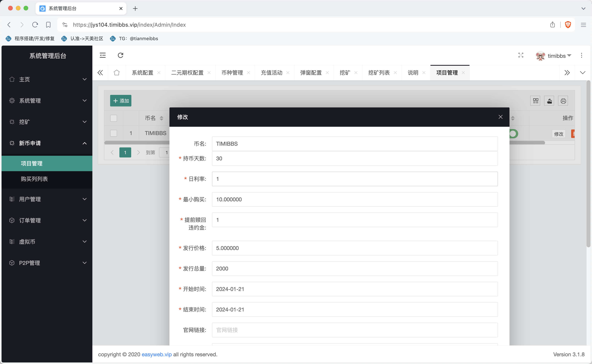Open the TG: @tianmeibbs bookmark
Screen dimensions: 592x364
134,38
